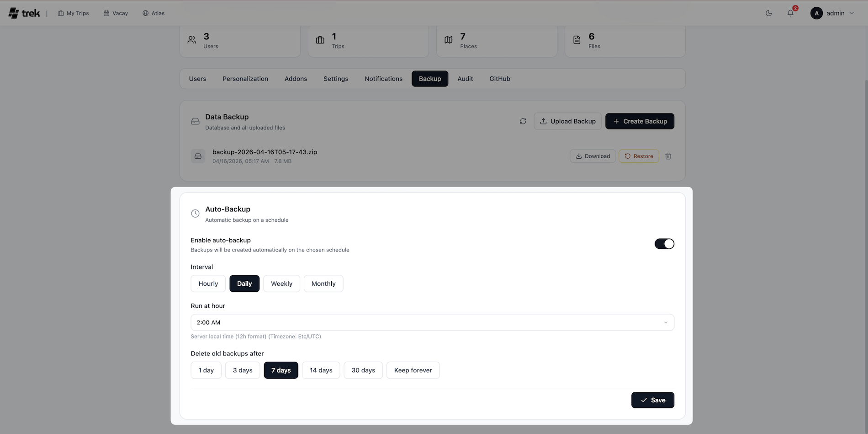
Task: Open notifications bell icon
Action: [790, 13]
